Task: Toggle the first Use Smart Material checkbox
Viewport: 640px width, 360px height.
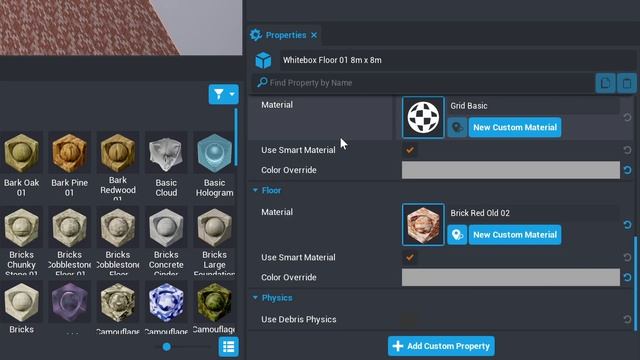Action: pyautogui.click(x=410, y=150)
